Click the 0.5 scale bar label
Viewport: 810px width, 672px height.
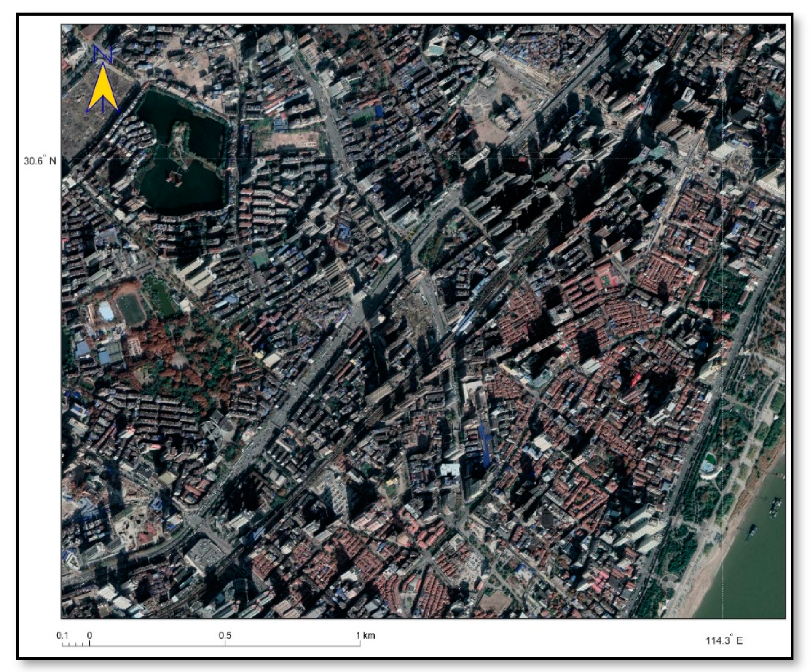(225, 635)
